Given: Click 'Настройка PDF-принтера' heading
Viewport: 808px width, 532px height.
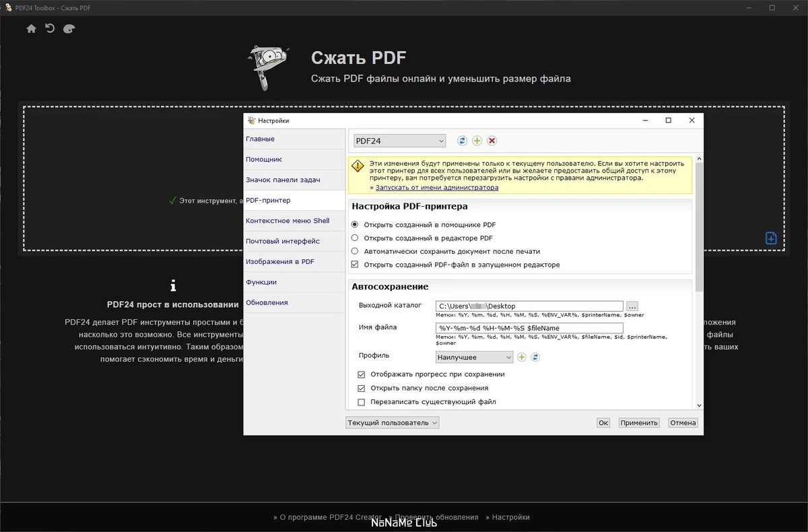Looking at the screenshot, I should 409,207.
